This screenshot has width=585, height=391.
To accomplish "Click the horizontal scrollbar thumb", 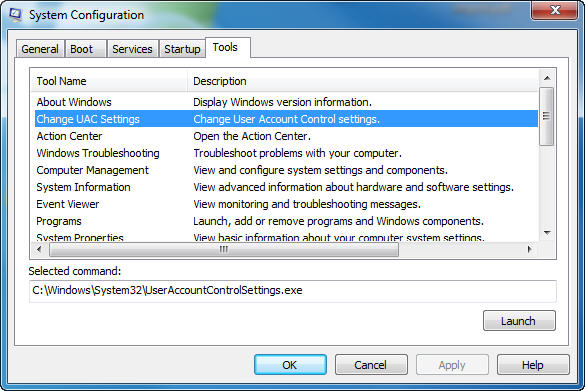I will [x=224, y=249].
